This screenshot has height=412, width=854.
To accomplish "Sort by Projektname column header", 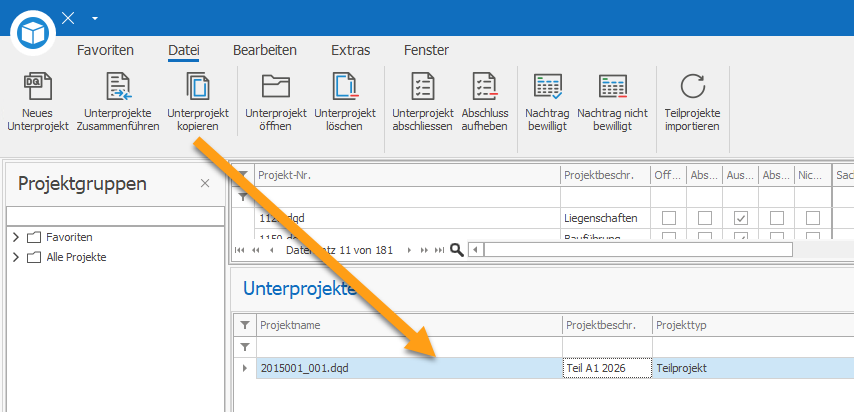I will pos(410,325).
